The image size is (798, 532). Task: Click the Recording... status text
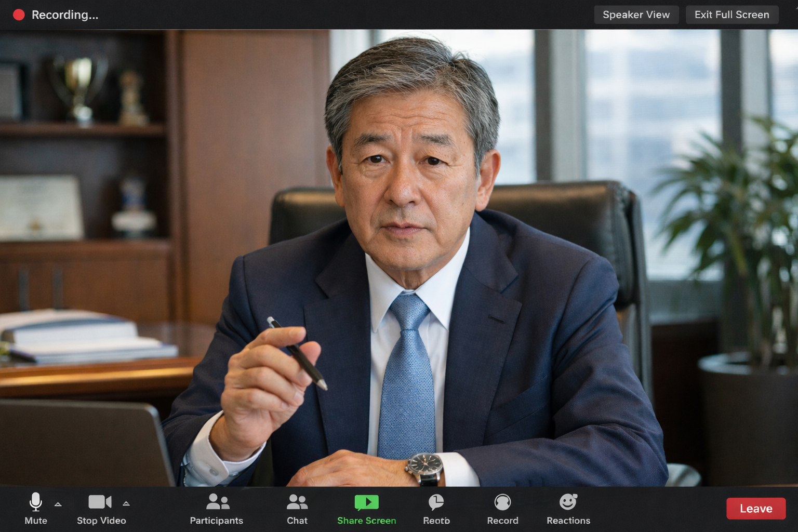pyautogui.click(x=65, y=15)
